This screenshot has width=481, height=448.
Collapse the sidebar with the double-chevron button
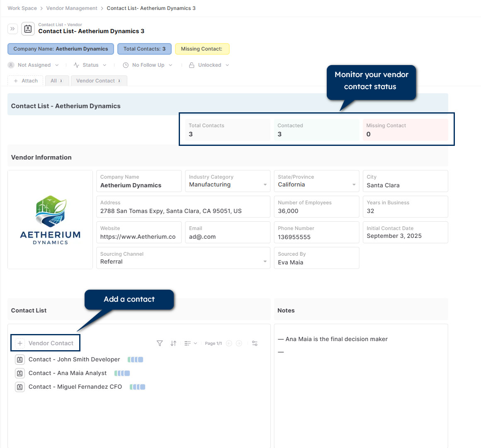(12, 29)
